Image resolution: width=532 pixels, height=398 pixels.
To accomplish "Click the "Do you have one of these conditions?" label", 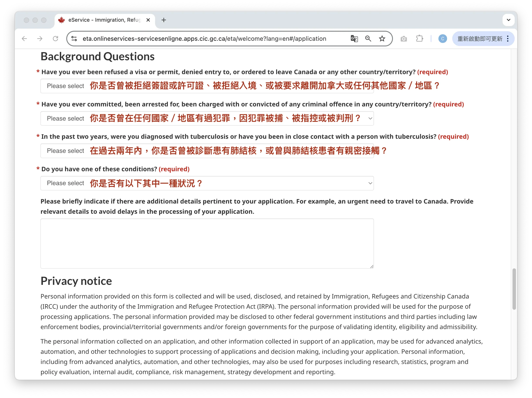I will tap(99, 169).
